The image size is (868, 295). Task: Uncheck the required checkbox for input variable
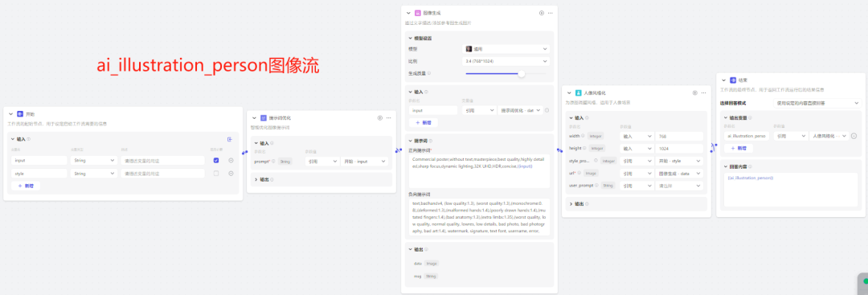(x=216, y=161)
